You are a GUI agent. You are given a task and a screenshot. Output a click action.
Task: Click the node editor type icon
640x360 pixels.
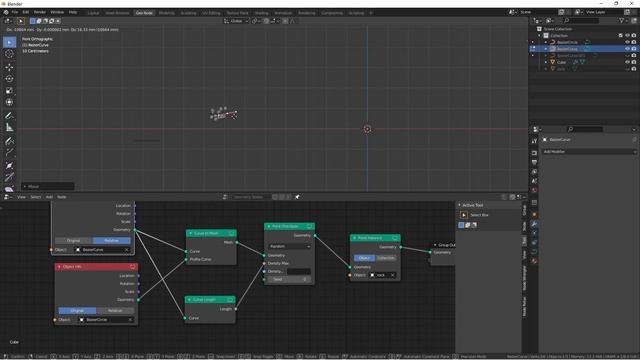tap(7, 197)
